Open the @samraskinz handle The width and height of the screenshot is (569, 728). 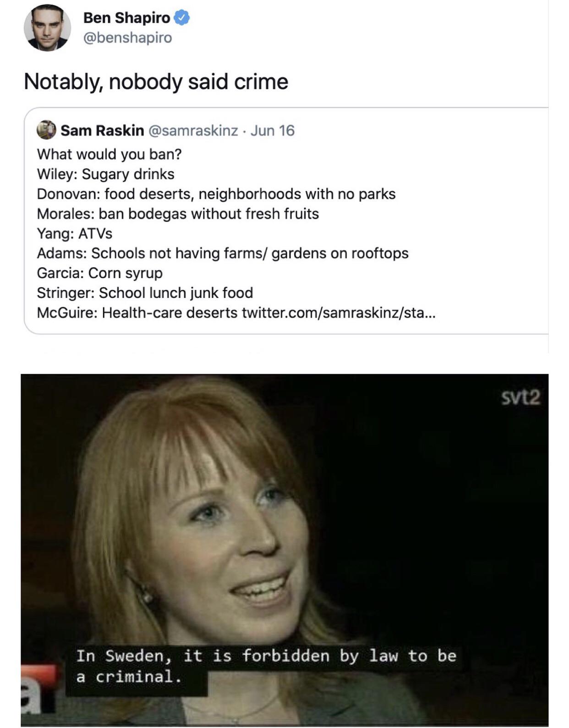tap(193, 131)
